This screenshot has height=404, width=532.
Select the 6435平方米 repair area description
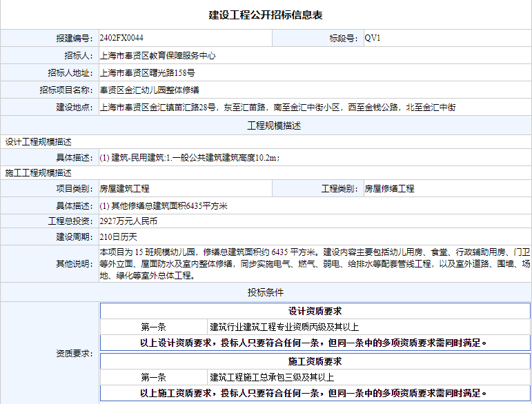[164, 206]
